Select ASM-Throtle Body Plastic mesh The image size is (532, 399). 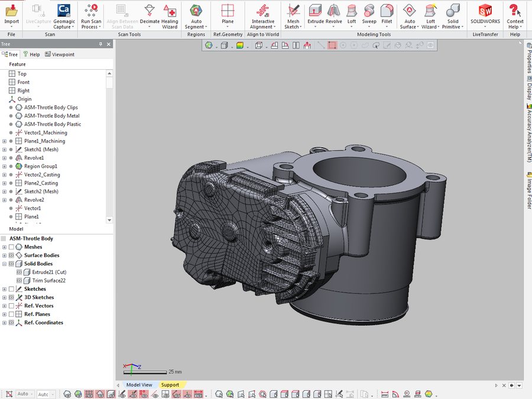pos(53,124)
